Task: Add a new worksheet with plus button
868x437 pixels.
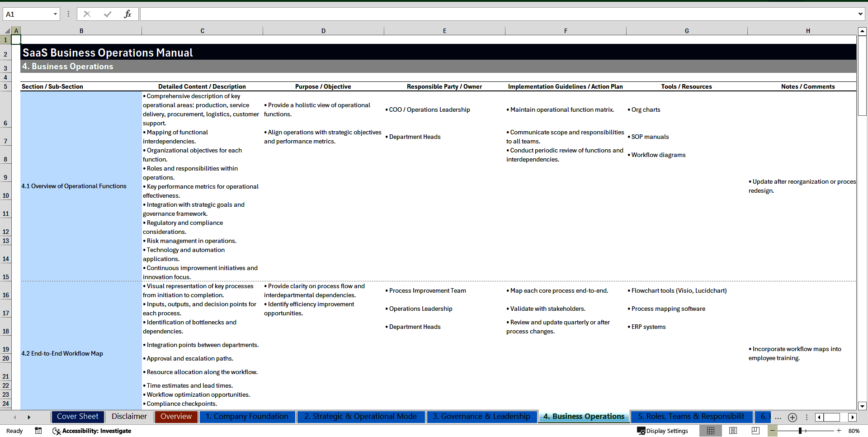Action: tap(792, 418)
